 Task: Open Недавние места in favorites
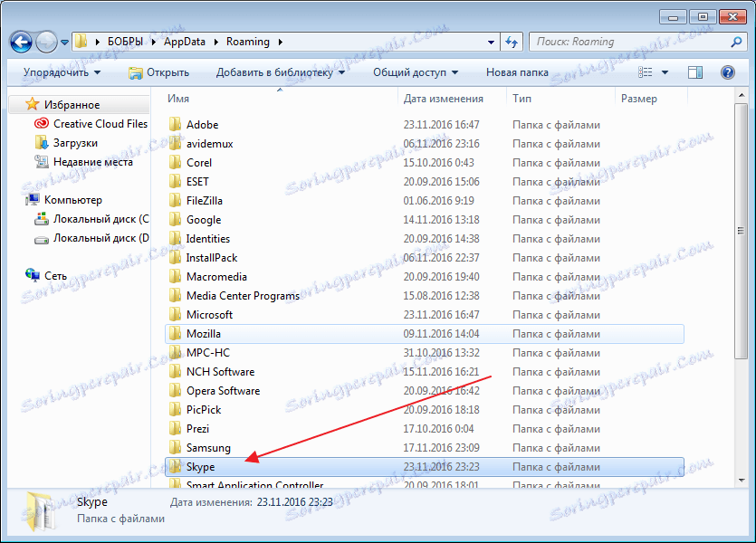pos(93,162)
